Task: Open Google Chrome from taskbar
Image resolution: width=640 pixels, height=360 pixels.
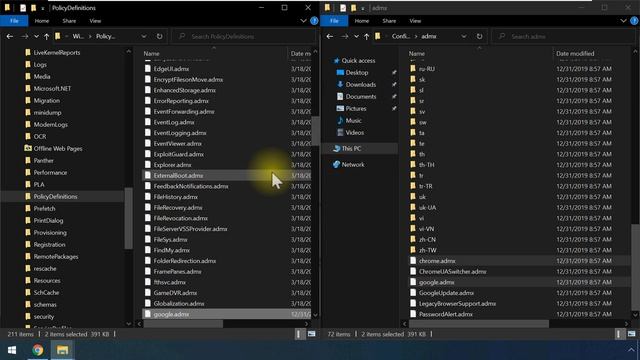Action: pyautogui.click(x=38, y=350)
